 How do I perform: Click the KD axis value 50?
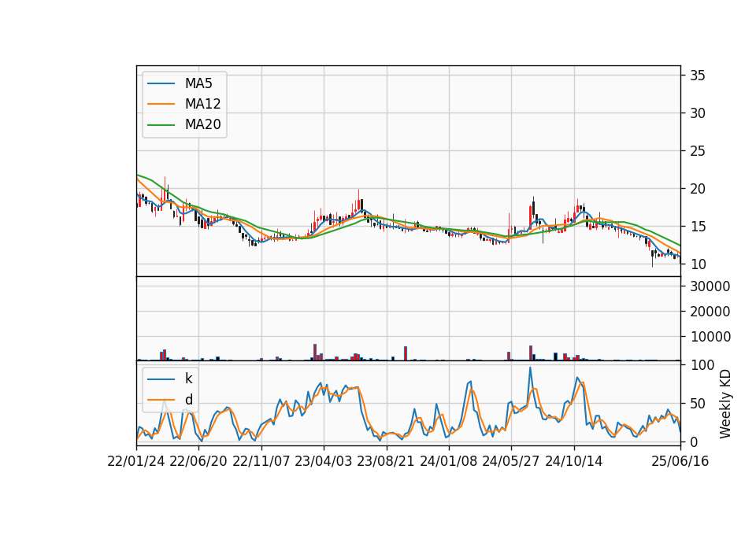(x=697, y=403)
